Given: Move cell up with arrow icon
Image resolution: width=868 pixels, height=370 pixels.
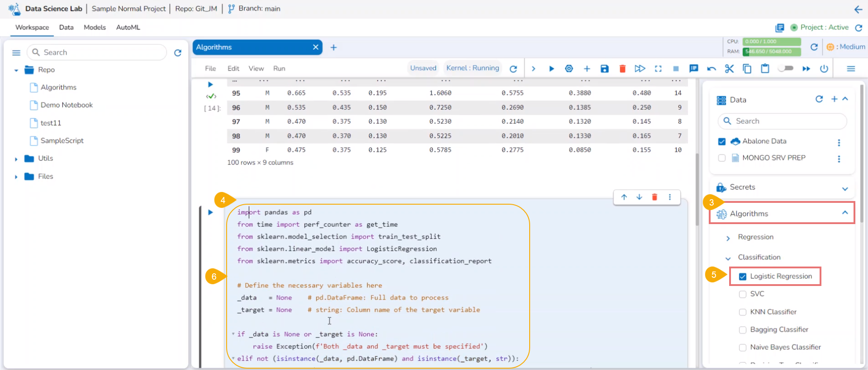Looking at the screenshot, I should [x=624, y=197].
